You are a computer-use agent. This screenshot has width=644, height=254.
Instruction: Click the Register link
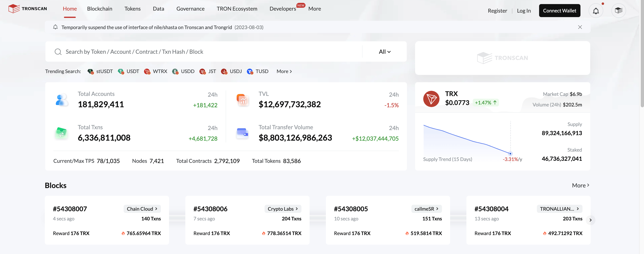pyautogui.click(x=497, y=11)
